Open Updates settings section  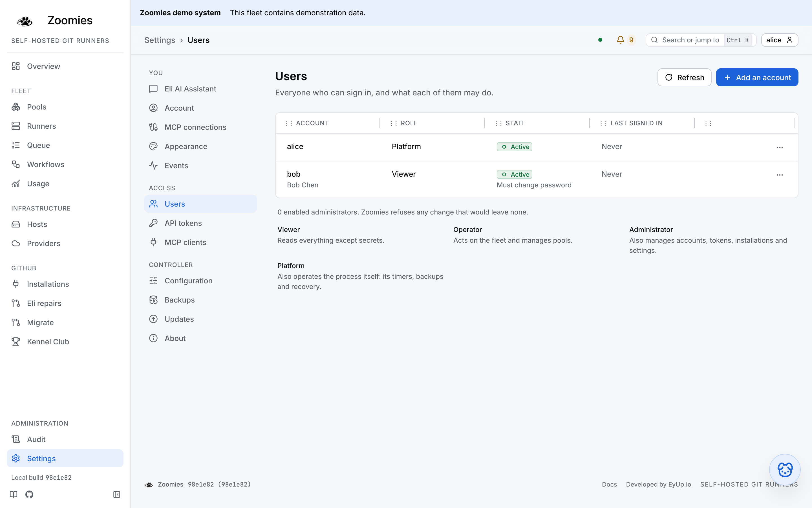point(201,319)
